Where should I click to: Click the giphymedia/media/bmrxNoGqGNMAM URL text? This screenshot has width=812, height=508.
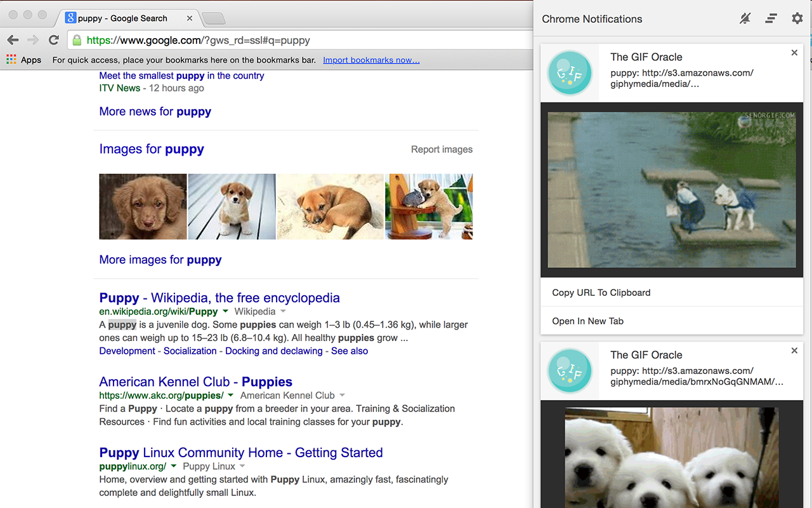697,382
